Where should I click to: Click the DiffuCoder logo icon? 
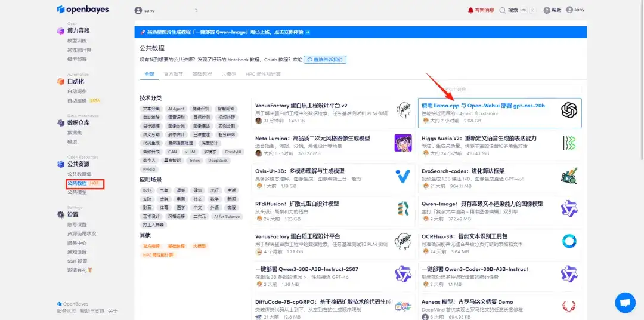[403, 307]
